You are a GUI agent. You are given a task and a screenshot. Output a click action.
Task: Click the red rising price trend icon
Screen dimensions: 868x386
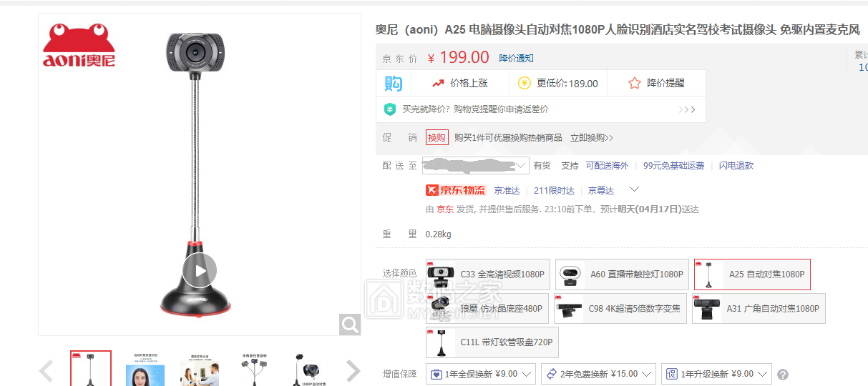(438, 83)
